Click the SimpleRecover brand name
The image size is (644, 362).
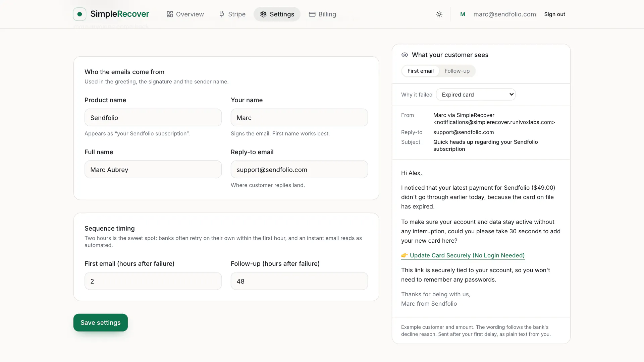(120, 14)
